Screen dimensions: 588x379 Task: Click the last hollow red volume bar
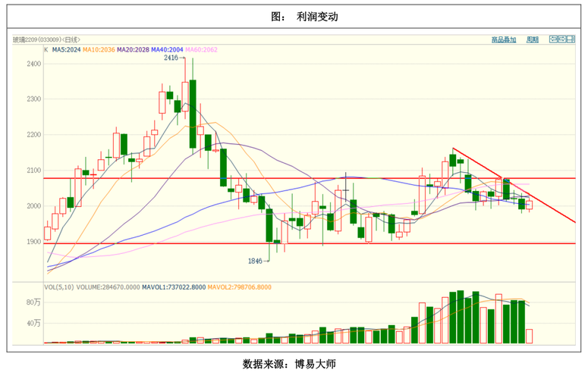(x=529, y=336)
